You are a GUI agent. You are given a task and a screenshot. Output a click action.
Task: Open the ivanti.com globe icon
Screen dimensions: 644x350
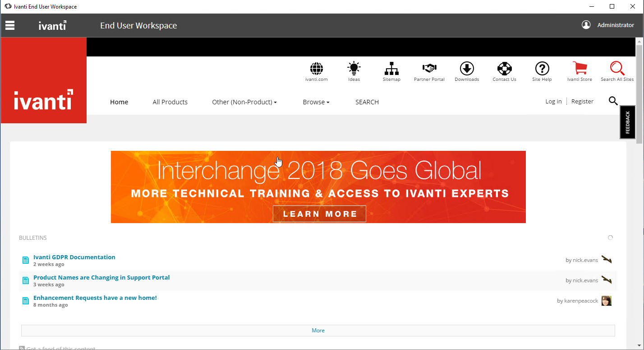316,69
